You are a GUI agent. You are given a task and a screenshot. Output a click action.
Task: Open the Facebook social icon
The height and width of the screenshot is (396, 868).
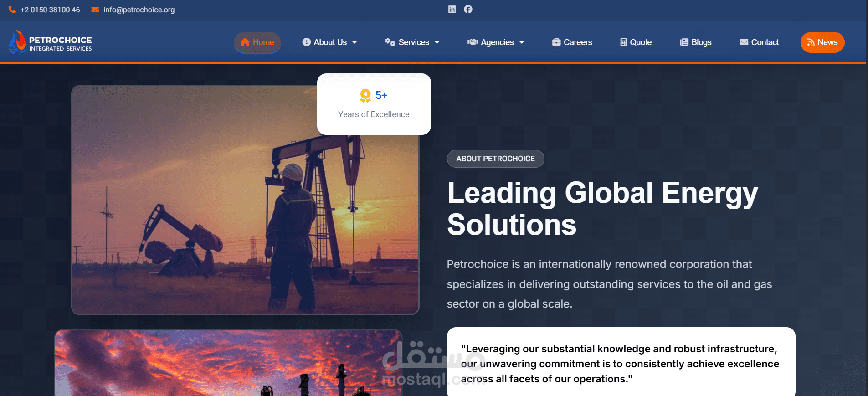pyautogui.click(x=468, y=9)
